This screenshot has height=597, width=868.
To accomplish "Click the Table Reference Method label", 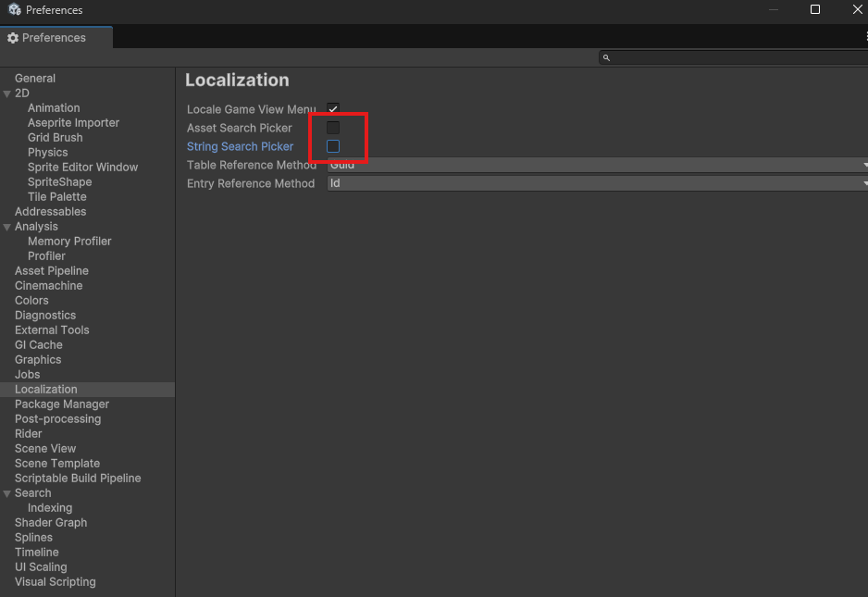I will pyautogui.click(x=252, y=165).
